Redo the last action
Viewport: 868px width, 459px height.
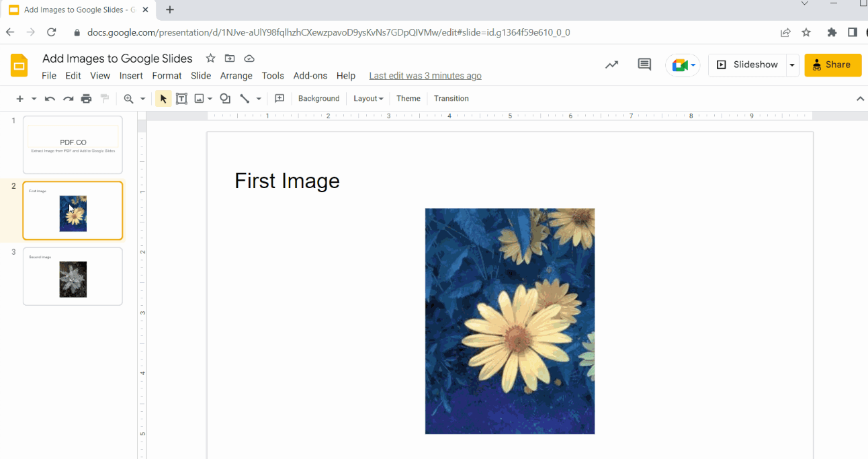[x=68, y=99]
